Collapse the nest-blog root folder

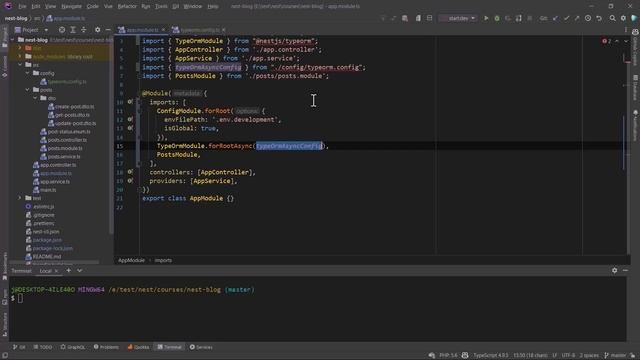(13, 40)
